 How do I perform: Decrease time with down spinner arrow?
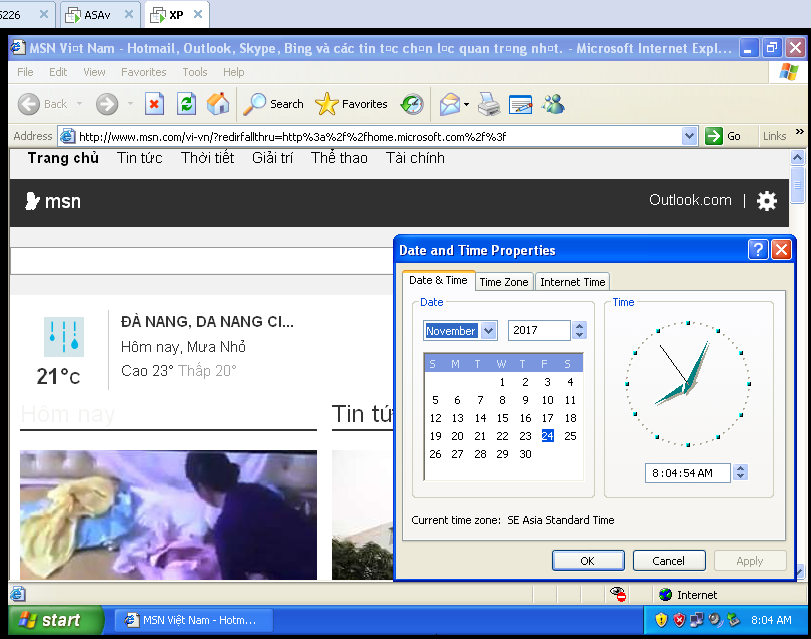[741, 477]
